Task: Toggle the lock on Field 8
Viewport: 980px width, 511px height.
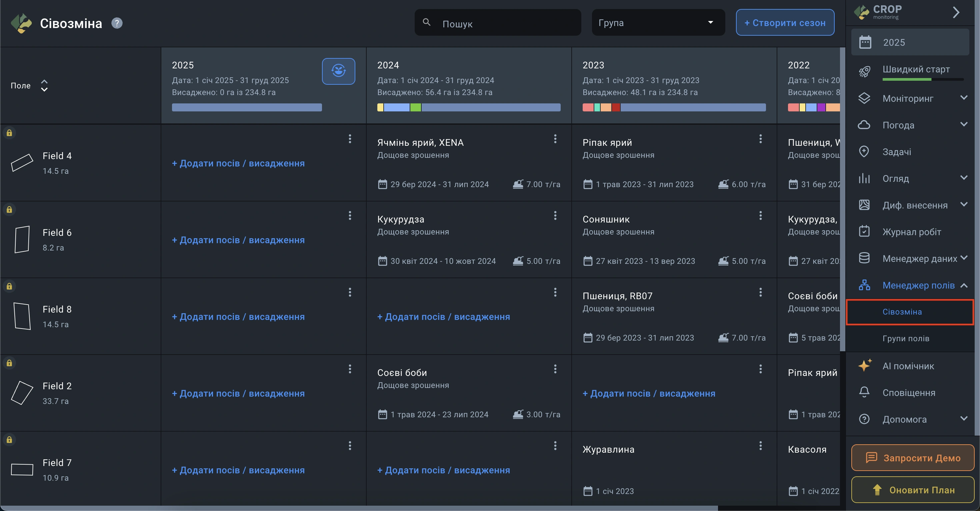Action: tap(9, 286)
